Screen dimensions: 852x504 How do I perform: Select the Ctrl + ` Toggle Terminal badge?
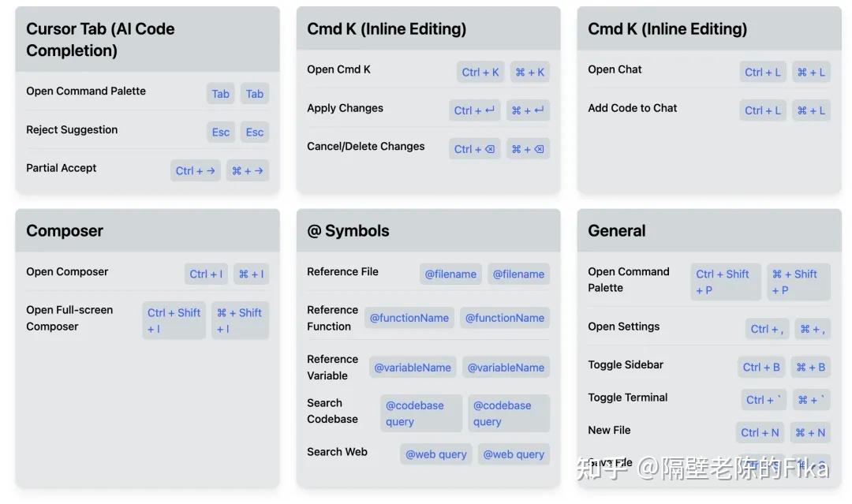(x=764, y=400)
